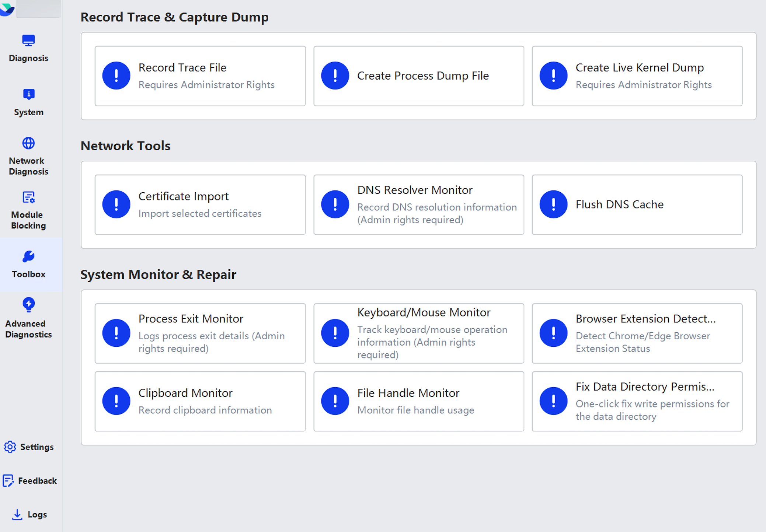Click the Create Live Kernel Dump icon

click(553, 76)
